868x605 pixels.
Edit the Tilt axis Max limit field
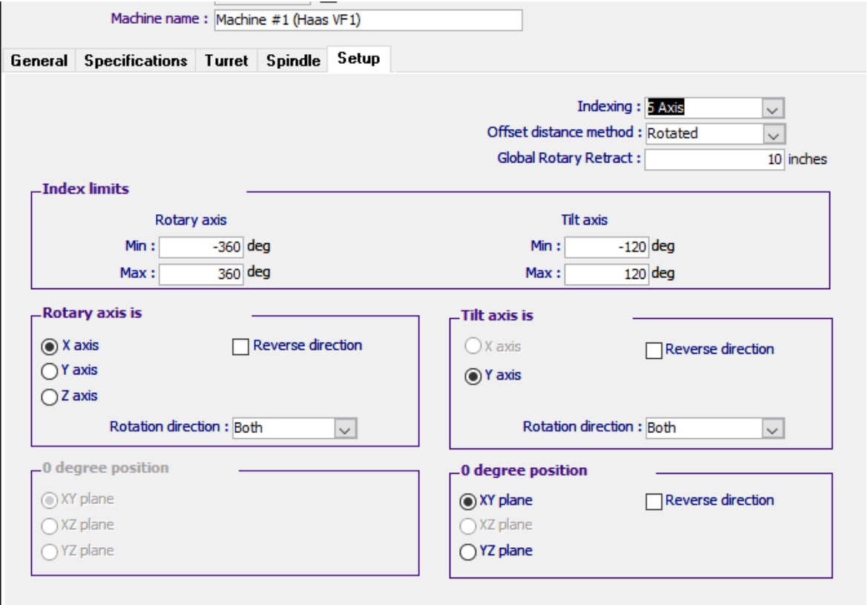point(606,274)
